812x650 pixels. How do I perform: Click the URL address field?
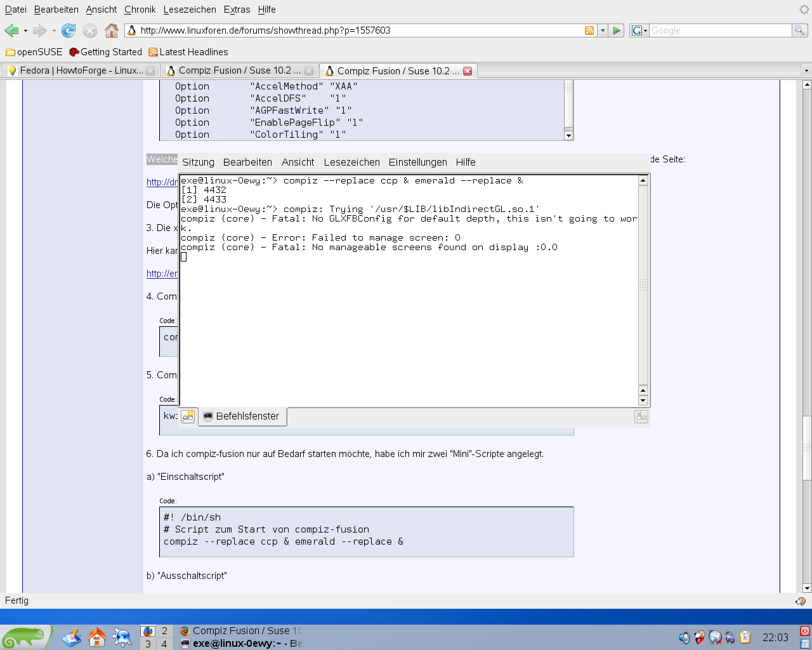(x=360, y=30)
